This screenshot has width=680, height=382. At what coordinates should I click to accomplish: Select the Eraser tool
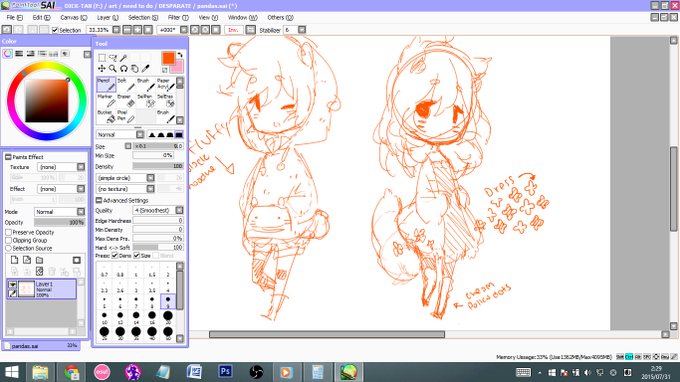(x=126, y=101)
